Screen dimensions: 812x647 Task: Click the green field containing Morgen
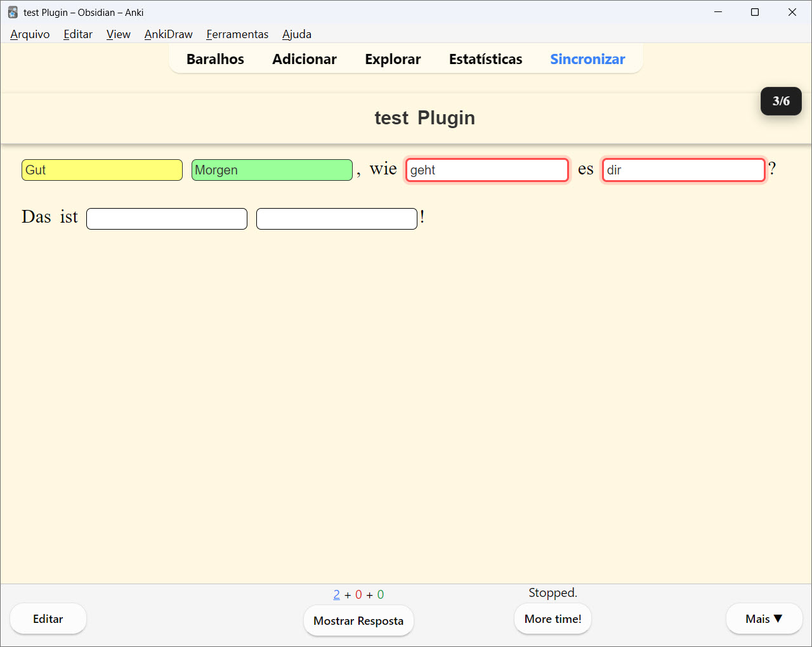pos(272,170)
